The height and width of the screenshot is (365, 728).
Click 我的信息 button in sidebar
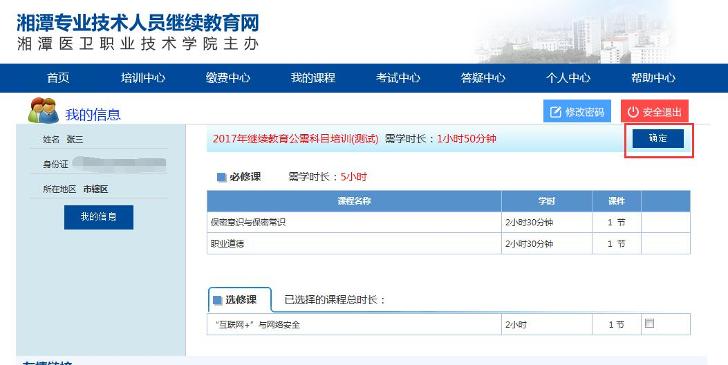tap(98, 217)
